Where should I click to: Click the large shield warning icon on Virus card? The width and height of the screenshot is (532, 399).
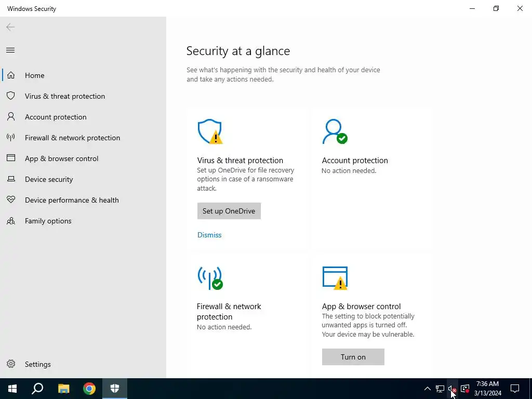pos(210,131)
